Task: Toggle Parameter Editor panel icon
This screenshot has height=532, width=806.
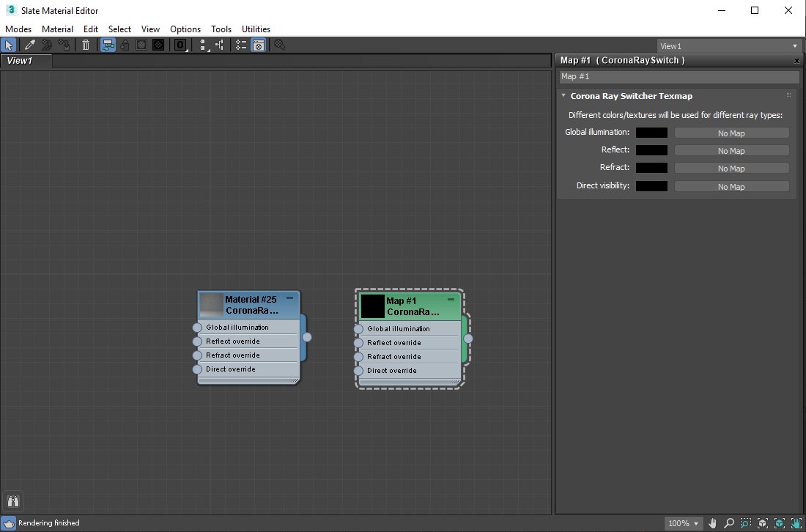Action: pos(259,45)
